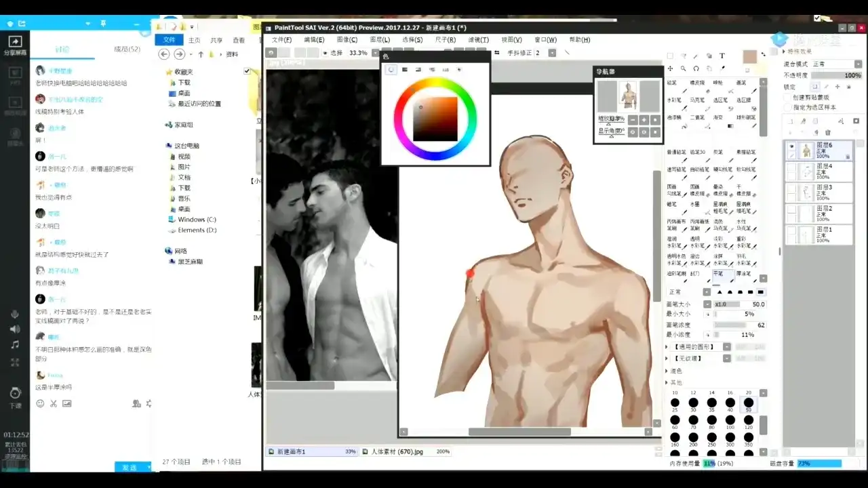Check the 指定为选区样本 option
Image resolution: width=868 pixels, height=488 pixels.
(787, 107)
